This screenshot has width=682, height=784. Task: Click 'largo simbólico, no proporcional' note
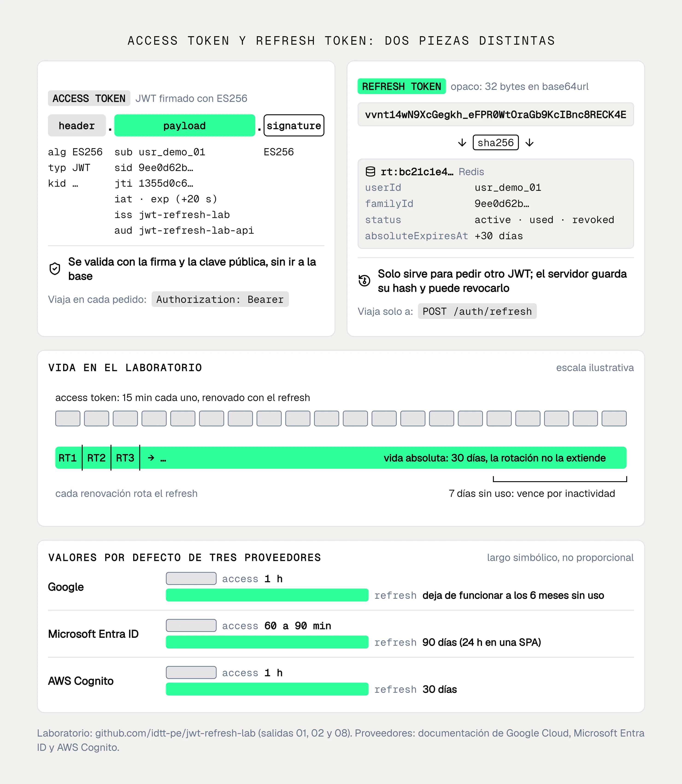(560, 557)
